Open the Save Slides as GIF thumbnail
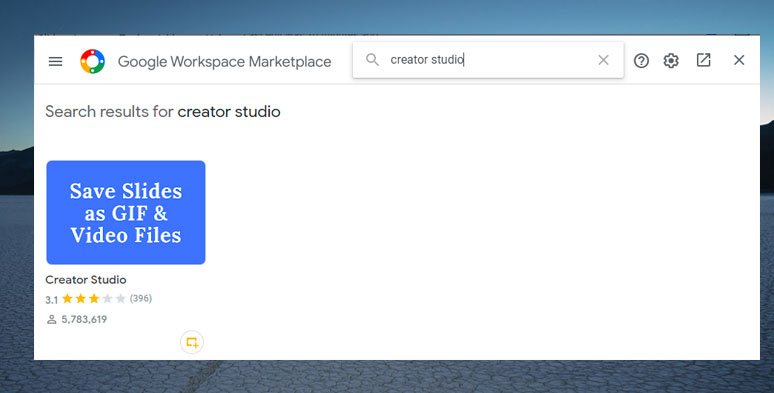Image resolution: width=774 pixels, height=393 pixels. tap(126, 212)
